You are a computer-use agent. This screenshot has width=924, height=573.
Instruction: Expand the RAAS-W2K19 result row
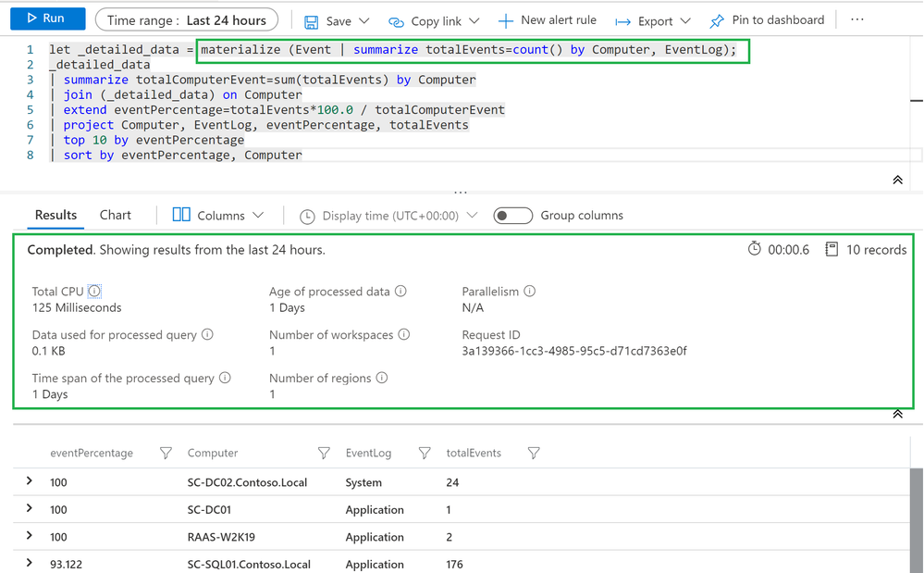coord(30,535)
